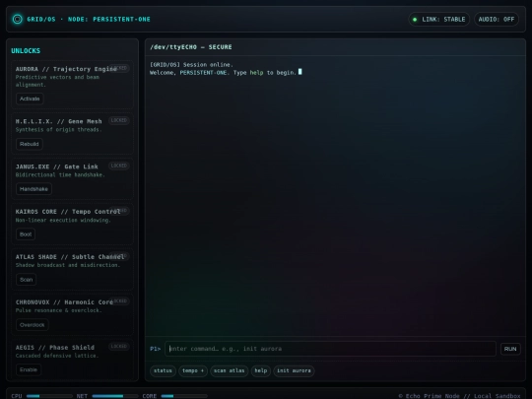The image size is (532, 399).
Task: Click the AEGIS // Phase Shield title
Action: coord(55,348)
